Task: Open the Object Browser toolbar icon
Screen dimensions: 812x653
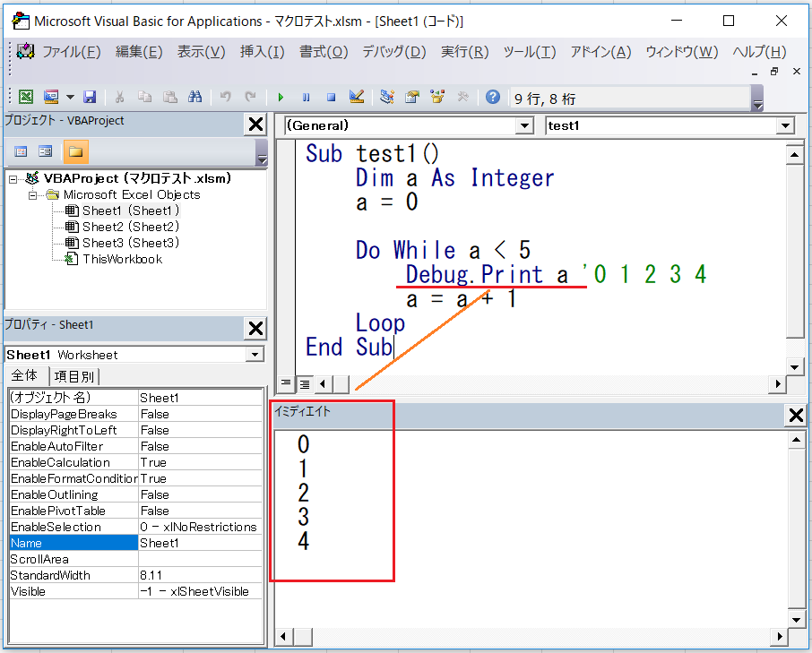Action: [x=437, y=97]
